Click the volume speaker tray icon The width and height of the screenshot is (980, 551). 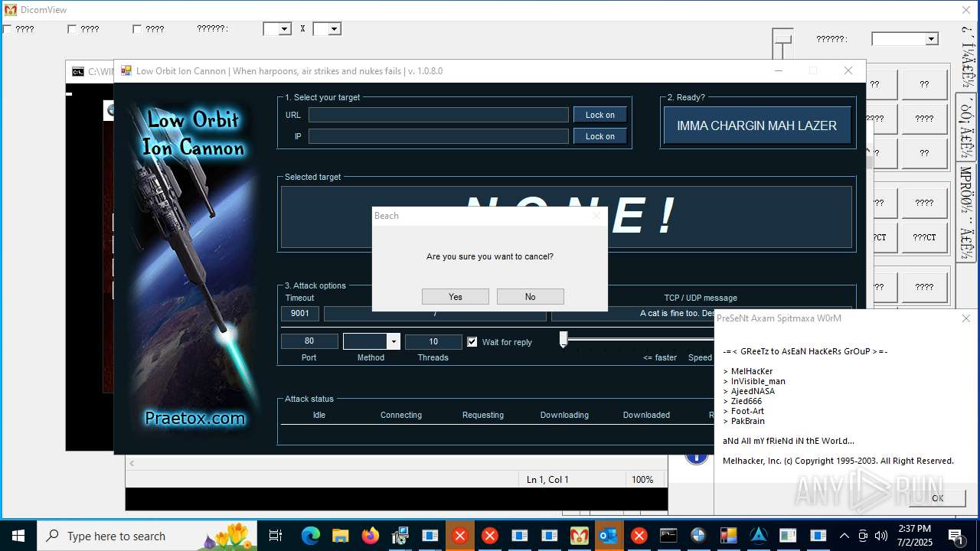point(881,536)
